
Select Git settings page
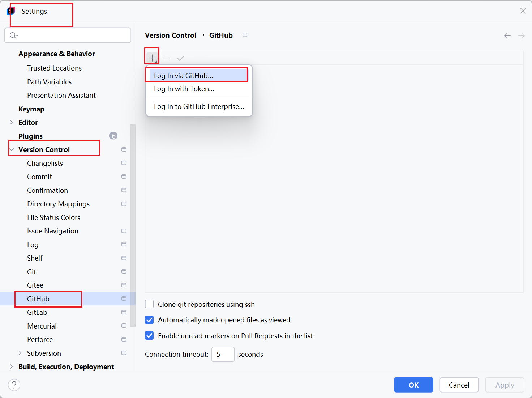[x=31, y=272]
